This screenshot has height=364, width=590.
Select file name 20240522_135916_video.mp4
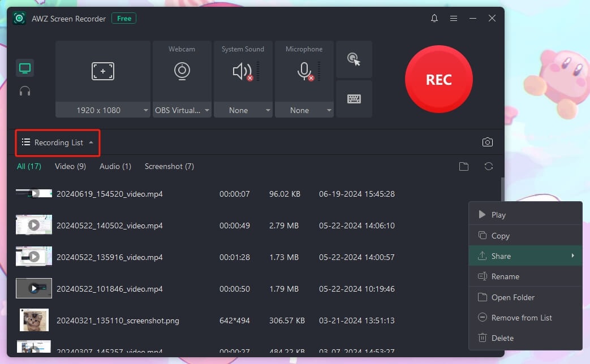[110, 257]
